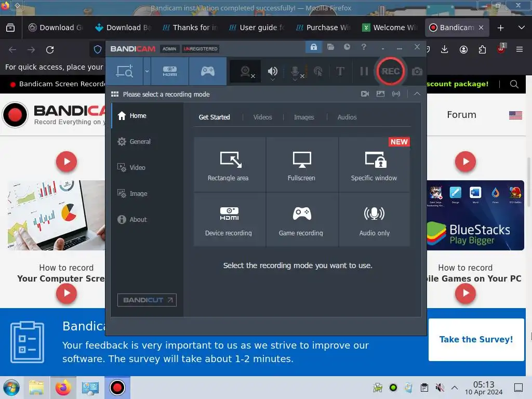Open Firefox View icon in tab bar
This screenshot has height=399, width=532.
(10, 28)
